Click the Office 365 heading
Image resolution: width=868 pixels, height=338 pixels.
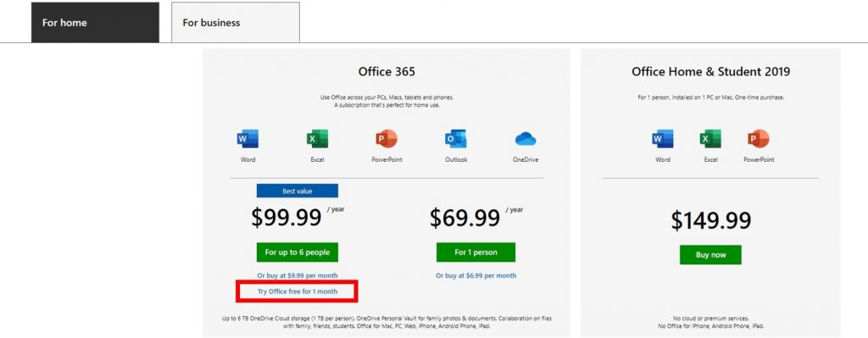[x=387, y=71]
